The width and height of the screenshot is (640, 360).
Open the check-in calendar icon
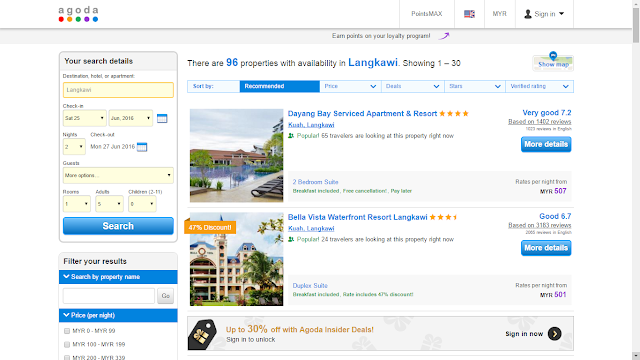(x=162, y=118)
